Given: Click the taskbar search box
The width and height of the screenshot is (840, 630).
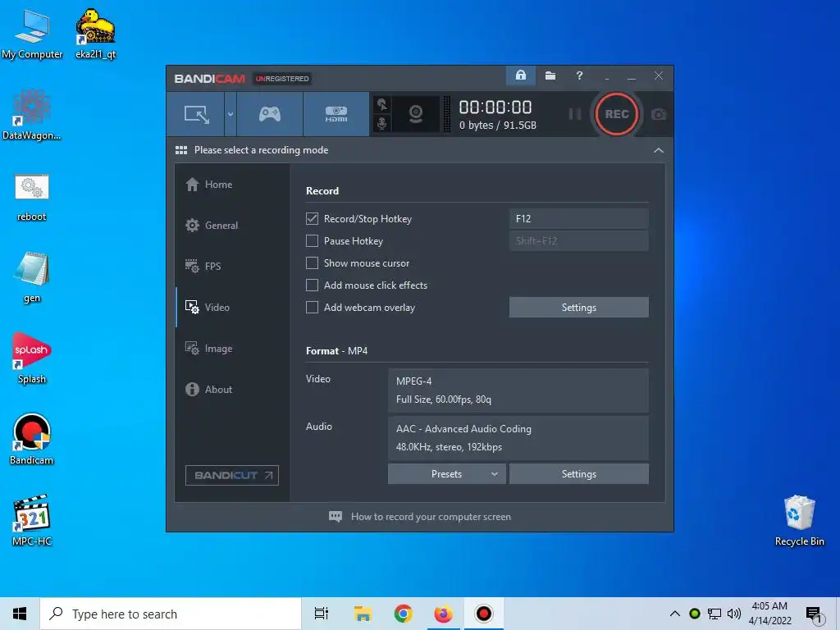Looking at the screenshot, I should pos(171,614).
